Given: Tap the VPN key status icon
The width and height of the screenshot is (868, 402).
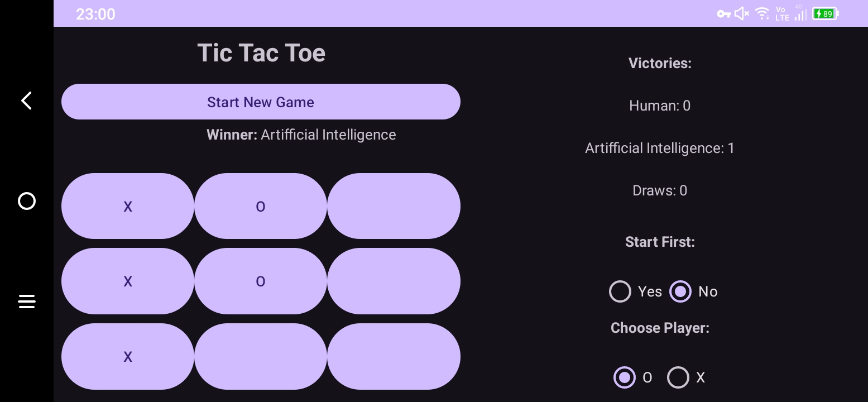Looking at the screenshot, I should (724, 14).
